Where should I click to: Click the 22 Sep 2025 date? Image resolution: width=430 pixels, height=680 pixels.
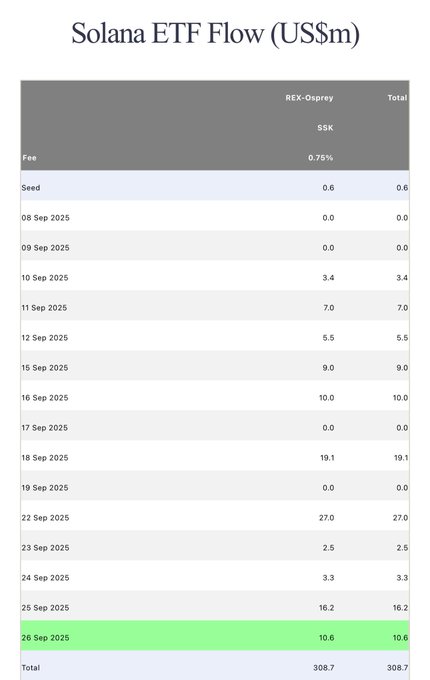pyautogui.click(x=46, y=518)
